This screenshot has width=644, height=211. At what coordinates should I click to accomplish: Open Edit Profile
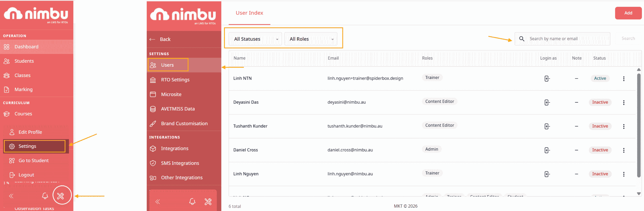click(36, 132)
